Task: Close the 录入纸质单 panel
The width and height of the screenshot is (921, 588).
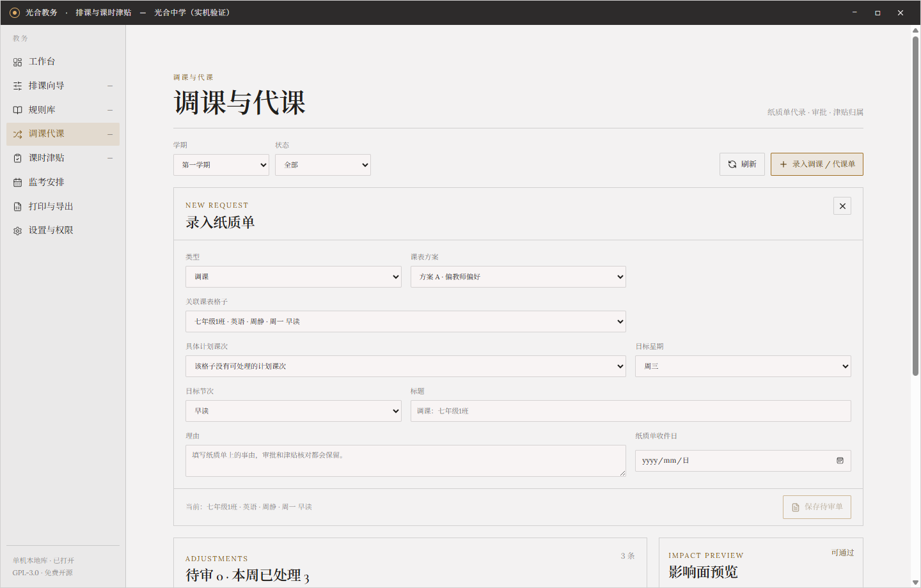Action: click(842, 206)
